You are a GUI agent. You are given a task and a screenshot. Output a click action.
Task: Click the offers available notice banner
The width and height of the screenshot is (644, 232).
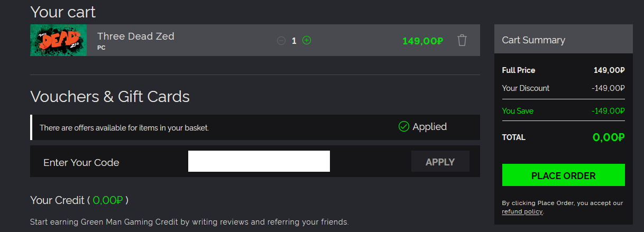pyautogui.click(x=255, y=127)
